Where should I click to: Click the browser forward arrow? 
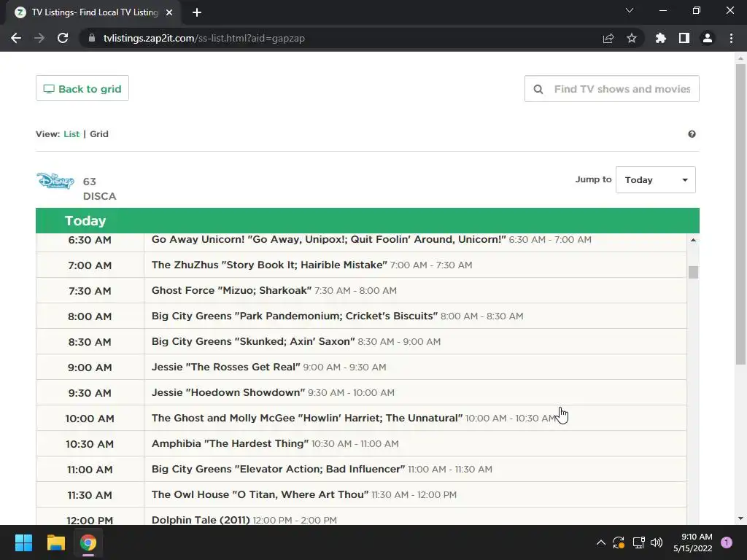(x=39, y=38)
